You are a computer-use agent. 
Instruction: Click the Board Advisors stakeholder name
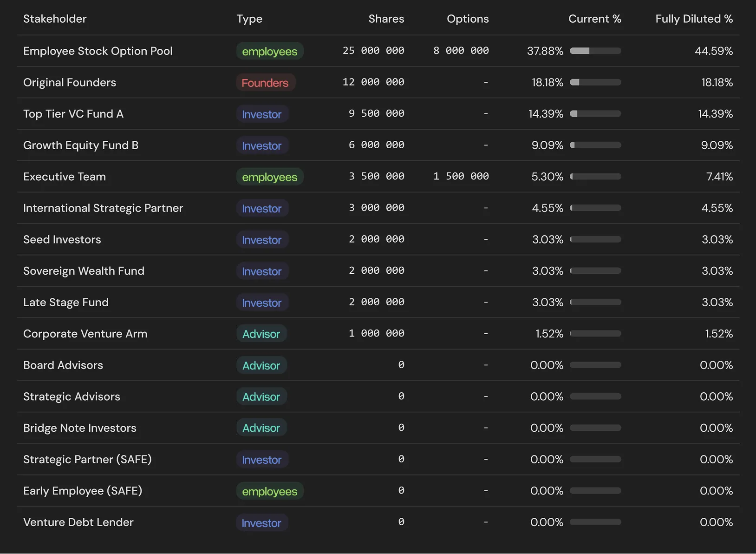tap(63, 365)
